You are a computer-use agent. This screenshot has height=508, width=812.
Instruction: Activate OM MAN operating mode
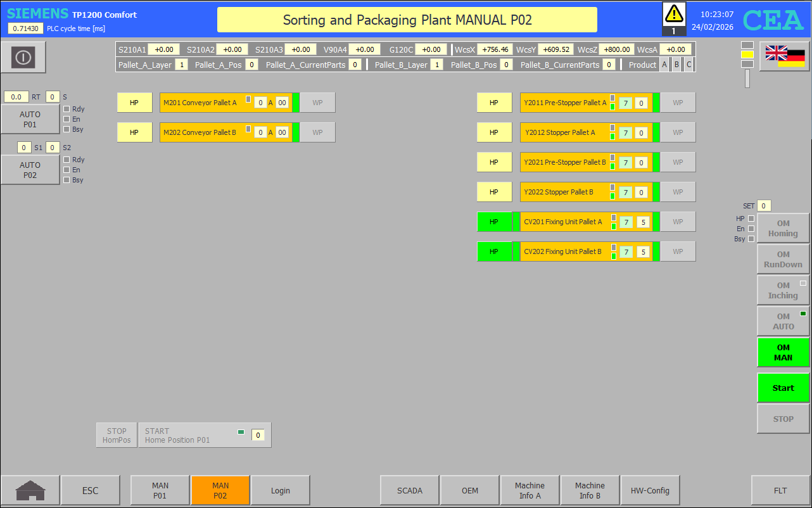(783, 352)
